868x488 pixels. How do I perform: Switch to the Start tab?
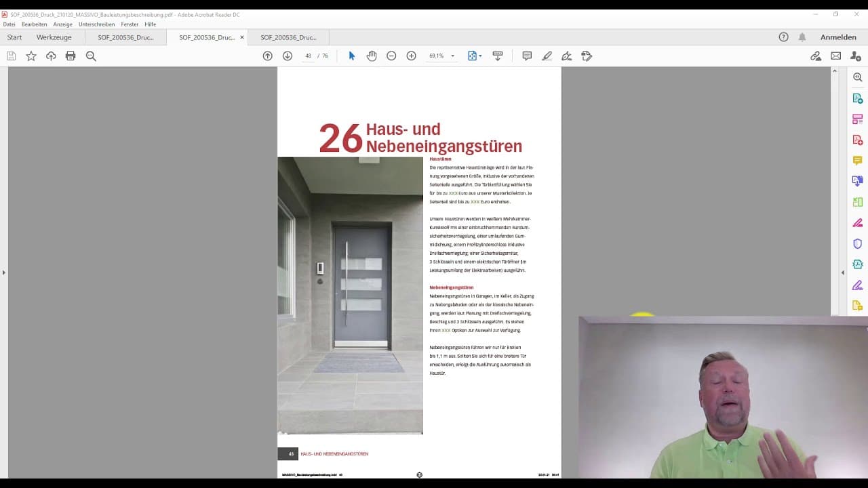click(14, 37)
